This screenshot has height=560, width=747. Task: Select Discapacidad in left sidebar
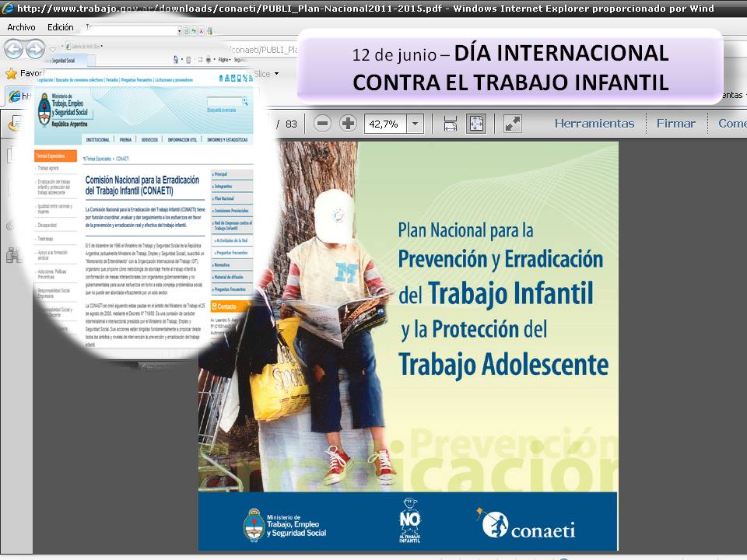point(47,226)
